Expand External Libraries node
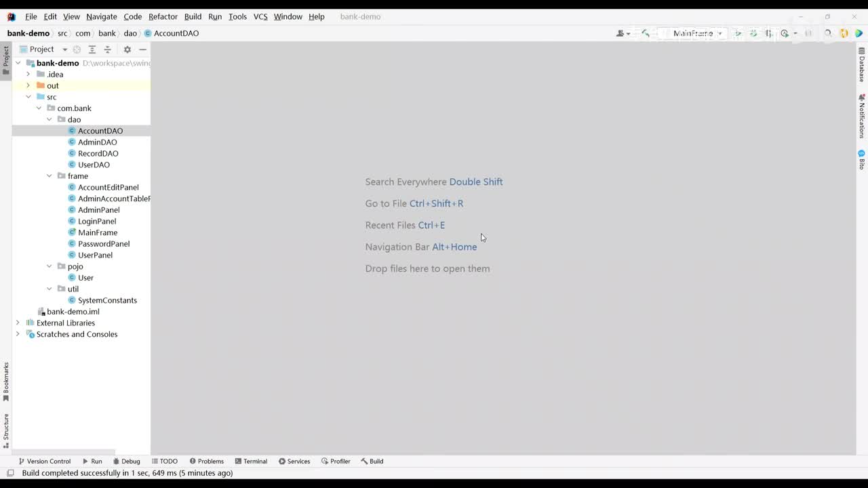The image size is (868, 488). point(18,323)
